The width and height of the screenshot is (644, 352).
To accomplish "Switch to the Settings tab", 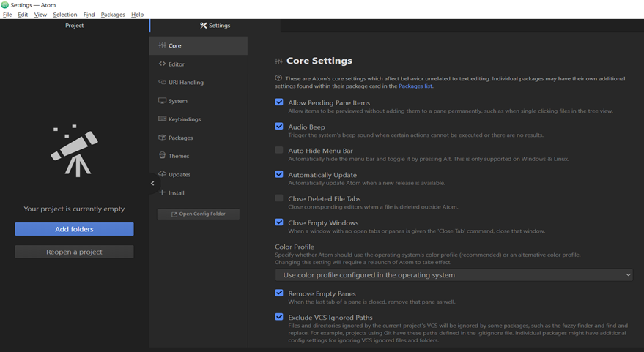I will pos(215,26).
